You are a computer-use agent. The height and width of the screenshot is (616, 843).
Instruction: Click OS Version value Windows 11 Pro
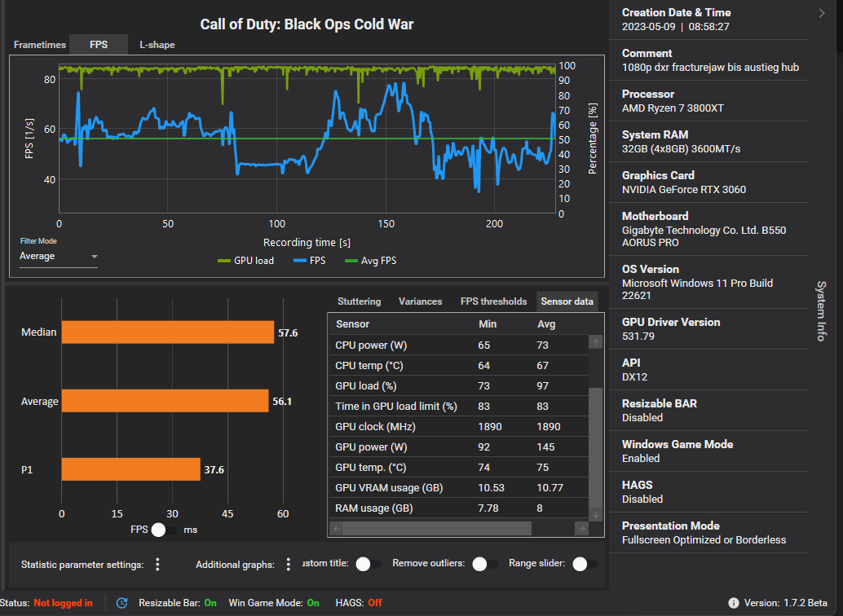coord(697,289)
